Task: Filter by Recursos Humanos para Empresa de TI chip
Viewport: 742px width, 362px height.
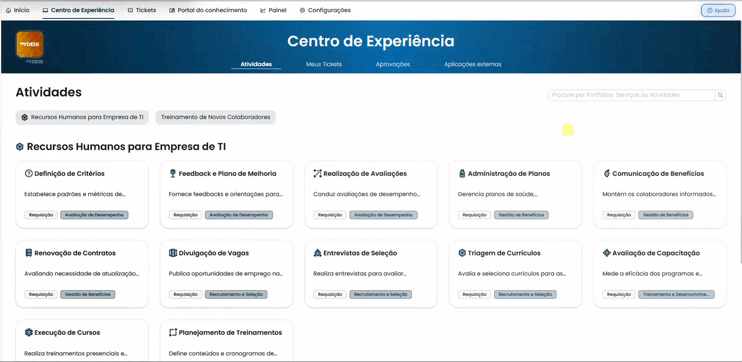Action: tap(82, 117)
